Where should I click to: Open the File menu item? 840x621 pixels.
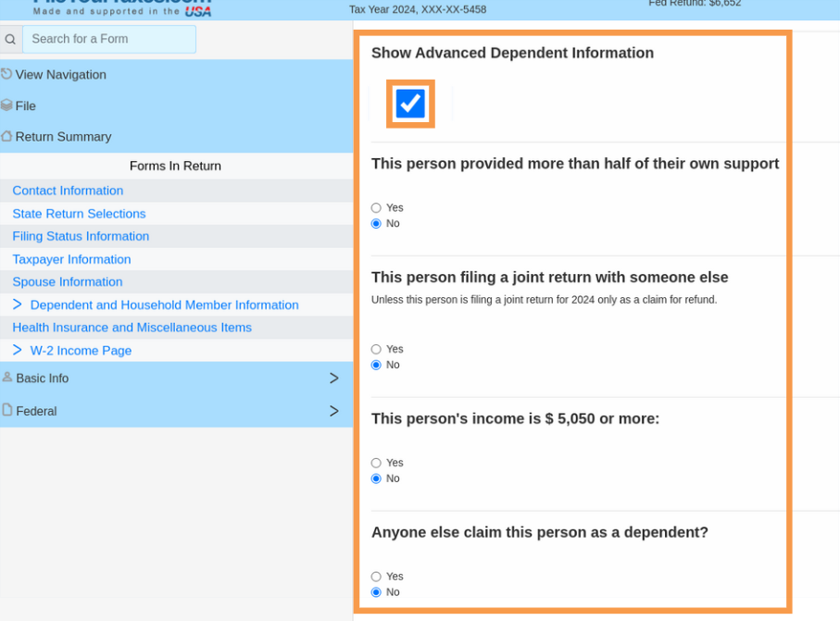[x=177, y=106]
